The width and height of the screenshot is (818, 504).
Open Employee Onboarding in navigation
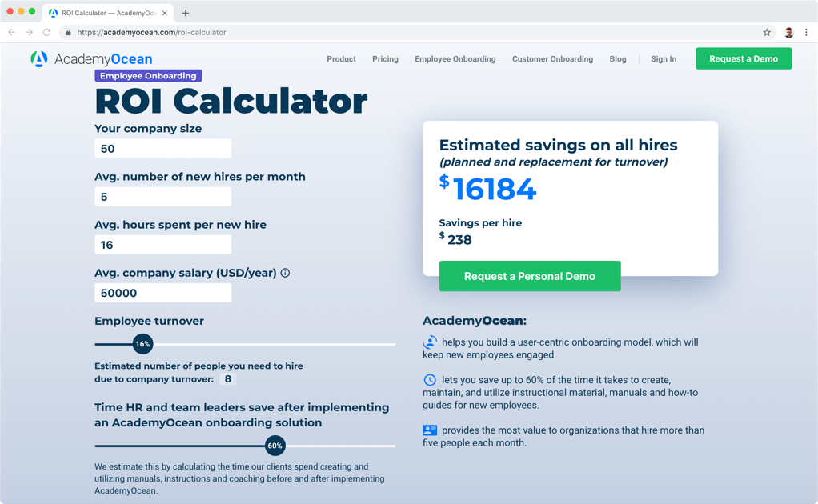455,59
